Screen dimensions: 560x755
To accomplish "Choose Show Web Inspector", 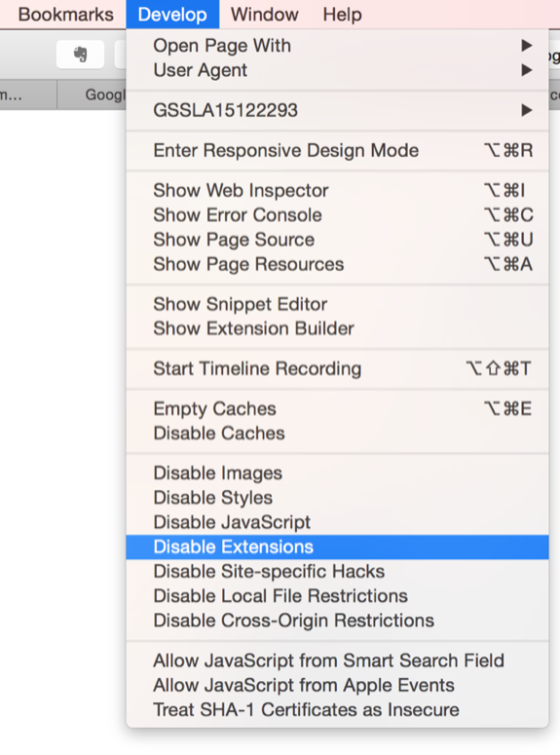I will point(337,190).
